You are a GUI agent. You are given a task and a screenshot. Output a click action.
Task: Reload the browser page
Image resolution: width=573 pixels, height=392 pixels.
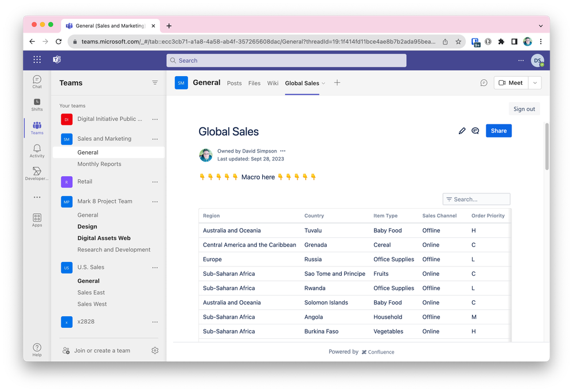point(59,42)
